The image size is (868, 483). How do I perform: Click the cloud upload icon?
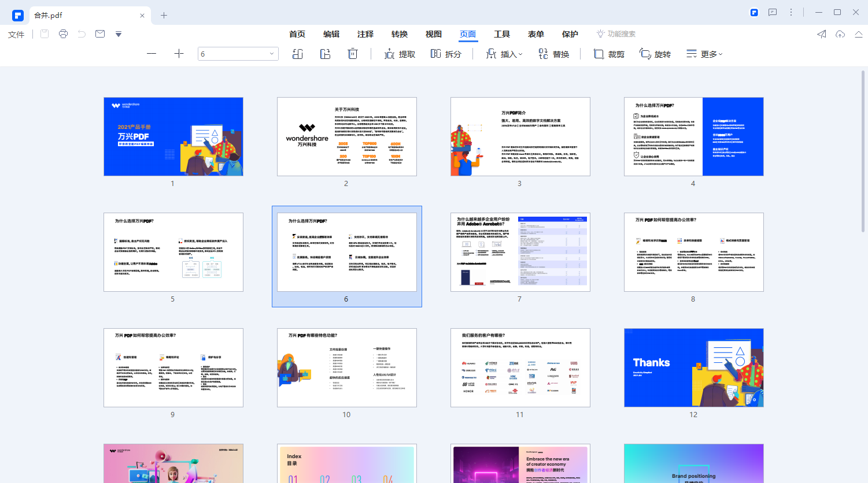pos(840,34)
